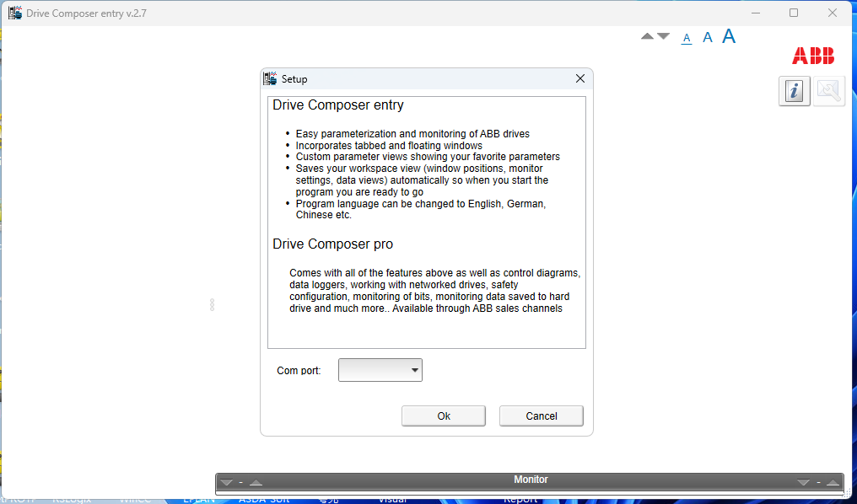The image size is (857, 504).
Task: Collapse Monitor panel with left down arrow
Action: (226, 483)
